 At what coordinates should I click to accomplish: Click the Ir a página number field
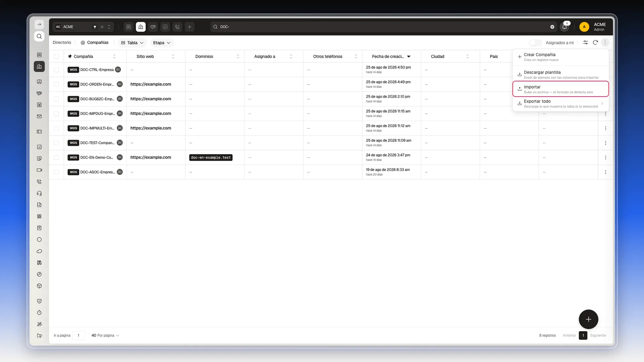tap(78, 335)
